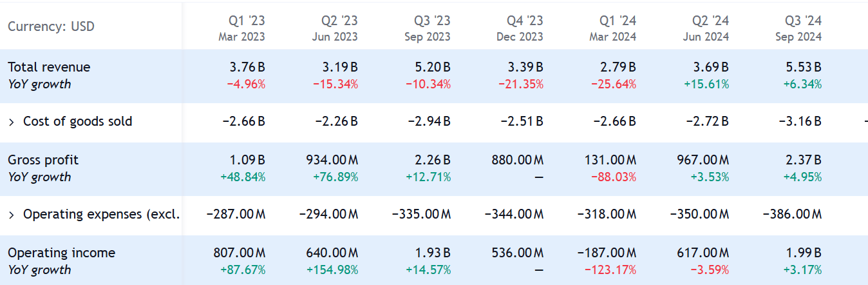This screenshot has height=285, width=868.
Task: Select Q2 '23 operating income growth +154.98%
Action: point(331,270)
